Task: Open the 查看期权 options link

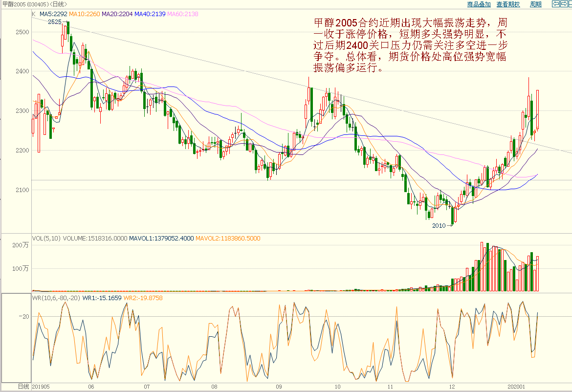Action: 508,4
